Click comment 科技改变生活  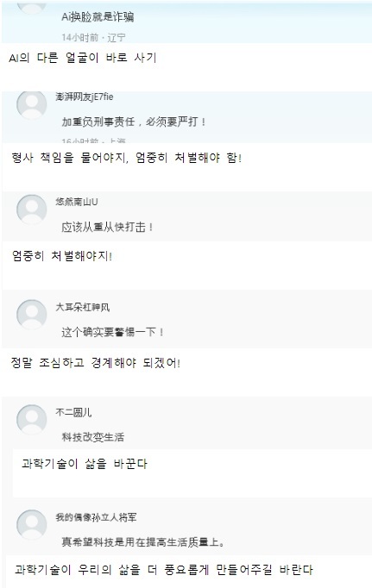click(x=92, y=437)
